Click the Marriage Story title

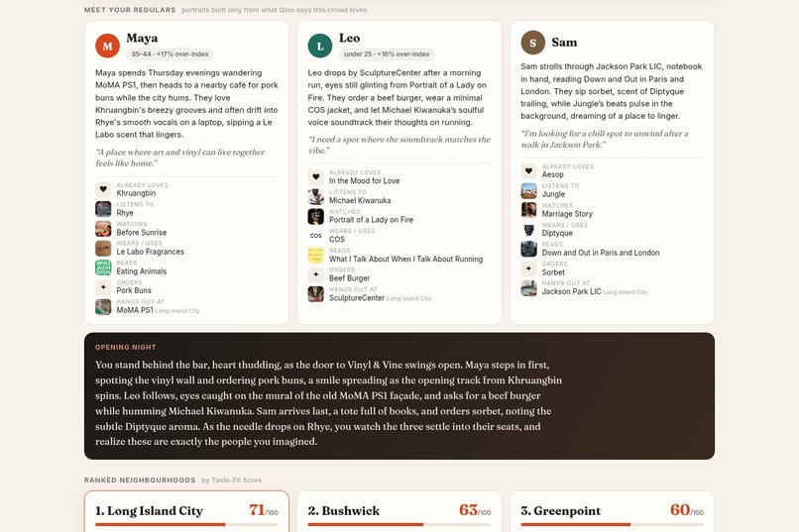pyautogui.click(x=567, y=214)
